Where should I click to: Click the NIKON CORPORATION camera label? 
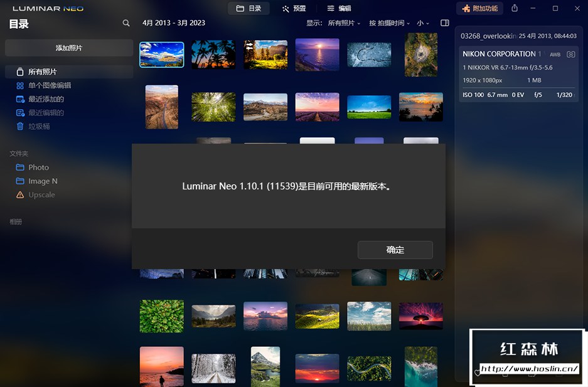(499, 54)
